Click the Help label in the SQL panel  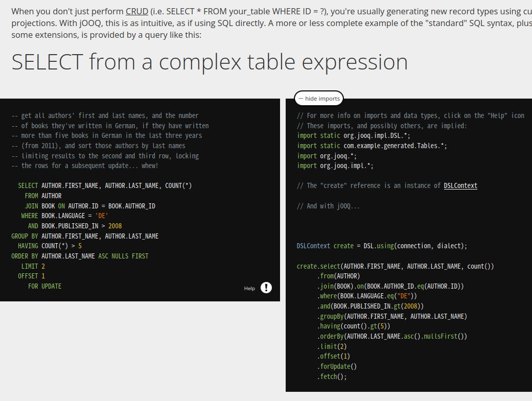click(249, 289)
